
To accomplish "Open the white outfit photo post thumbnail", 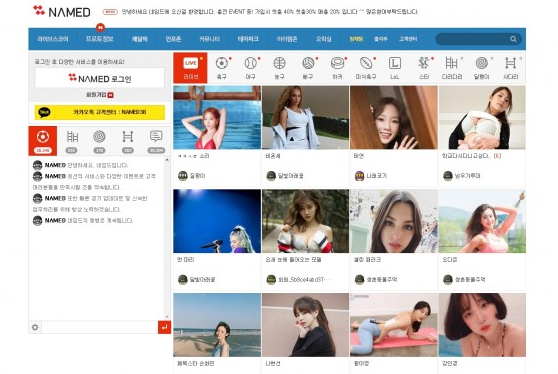I will click(x=305, y=117).
